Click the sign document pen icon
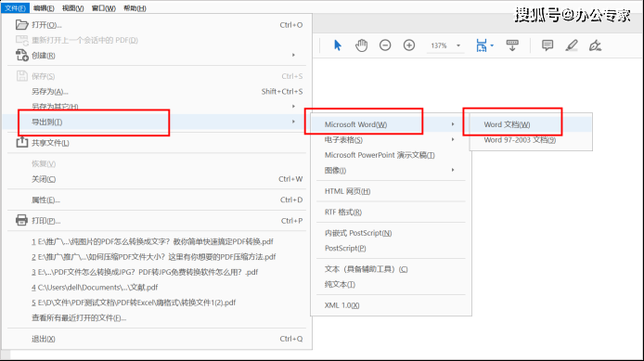Screen dimensions: 644x361 (595, 45)
